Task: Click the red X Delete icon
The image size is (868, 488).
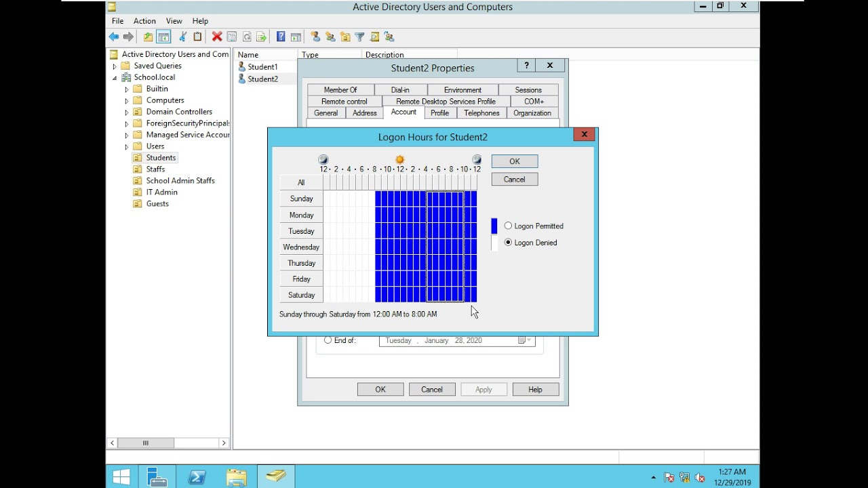Action: pyautogui.click(x=217, y=37)
